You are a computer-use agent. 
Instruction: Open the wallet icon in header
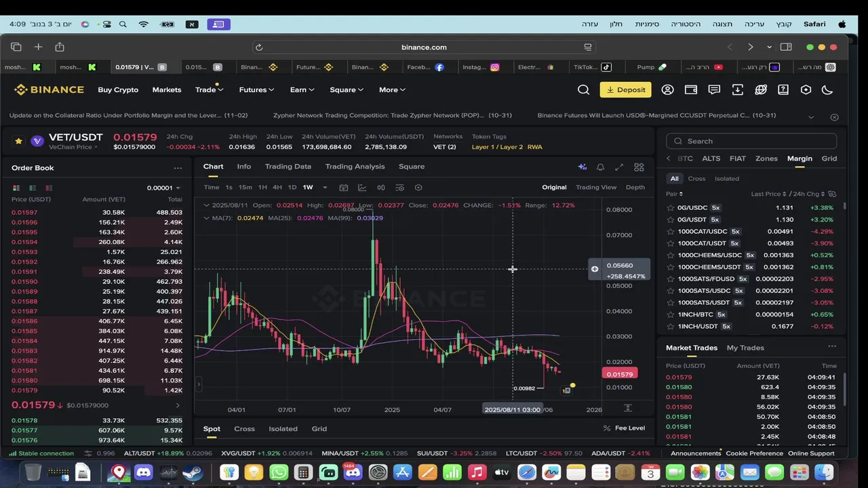tap(691, 89)
